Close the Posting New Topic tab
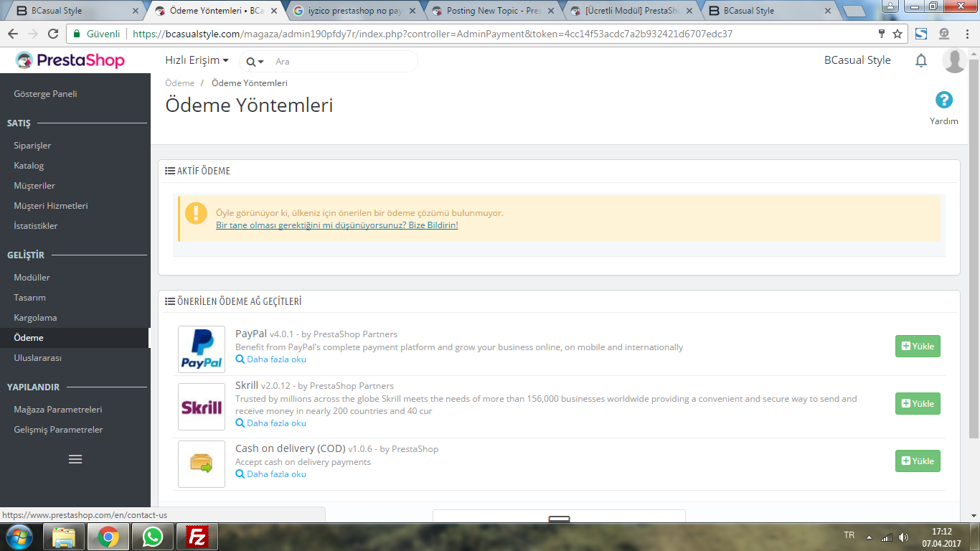 (x=550, y=11)
